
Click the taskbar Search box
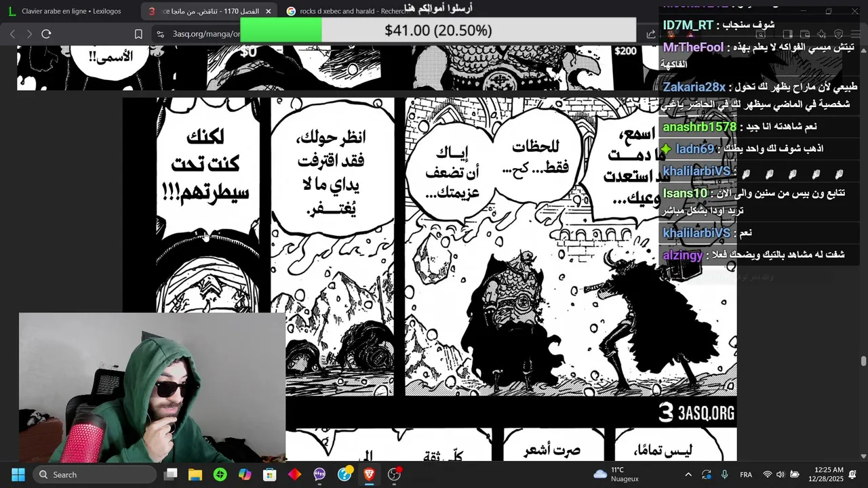(94, 474)
